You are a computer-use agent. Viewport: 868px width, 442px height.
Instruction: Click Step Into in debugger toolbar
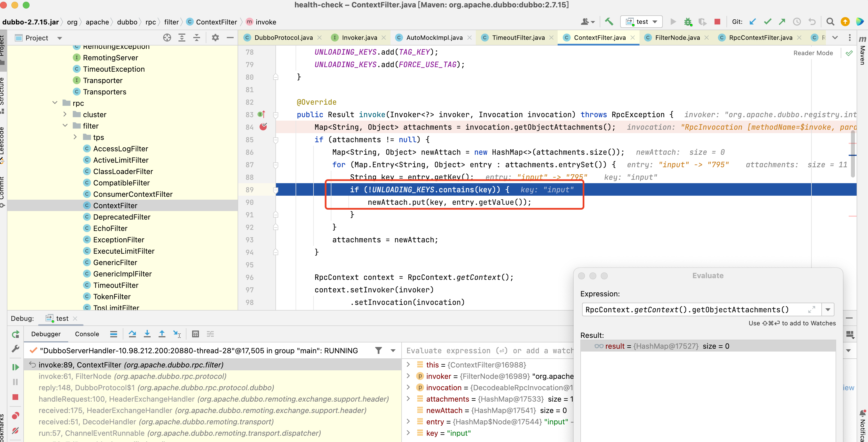click(147, 334)
